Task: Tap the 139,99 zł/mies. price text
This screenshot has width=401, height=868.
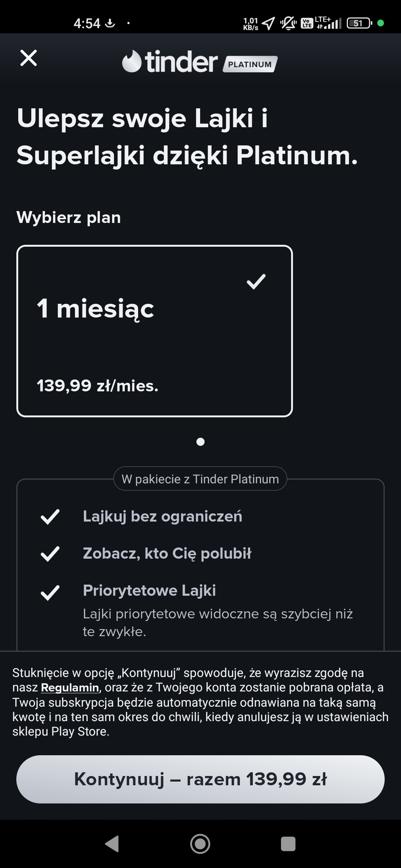Action: (x=98, y=386)
